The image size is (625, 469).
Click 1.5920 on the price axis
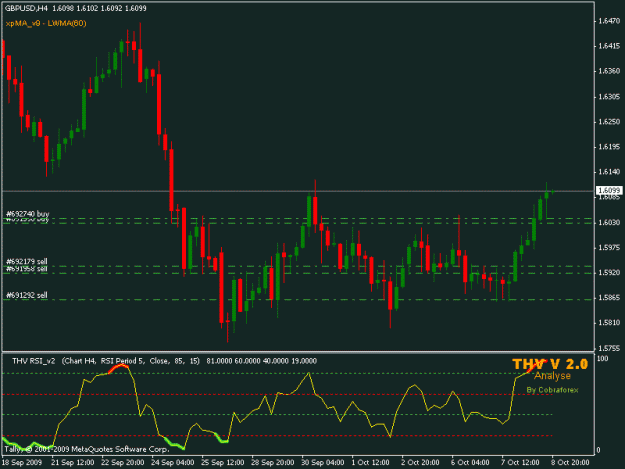pyautogui.click(x=609, y=273)
